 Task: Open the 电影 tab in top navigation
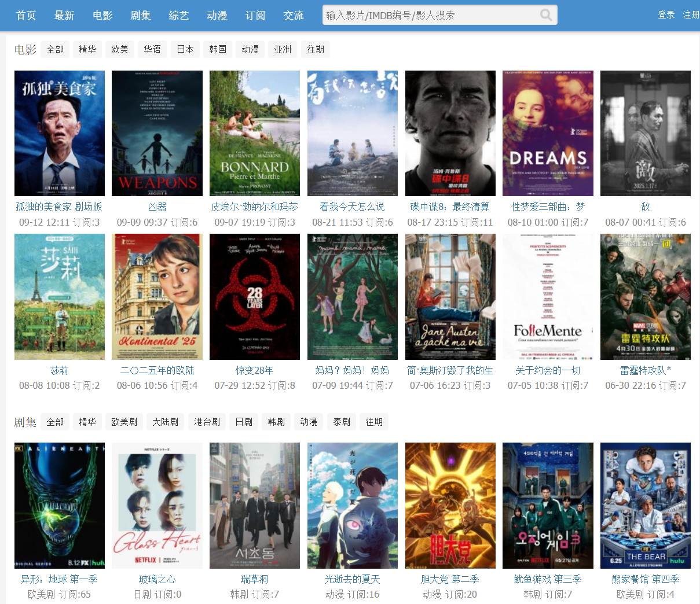pos(102,16)
